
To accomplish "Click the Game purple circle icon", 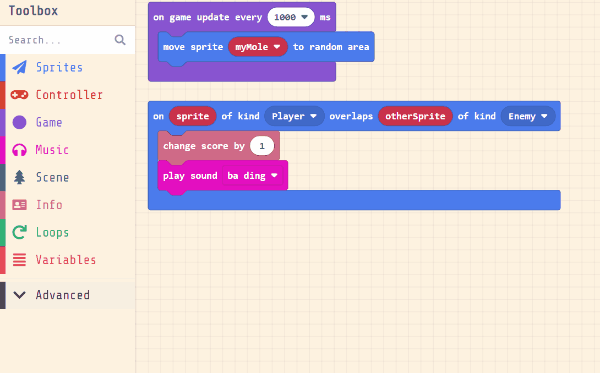I will [19, 122].
